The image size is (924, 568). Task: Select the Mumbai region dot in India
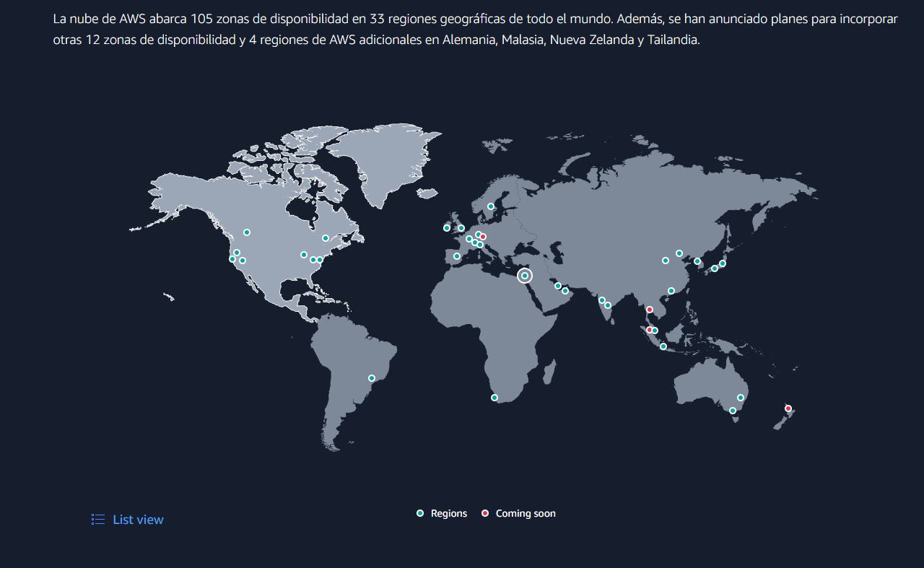(602, 300)
